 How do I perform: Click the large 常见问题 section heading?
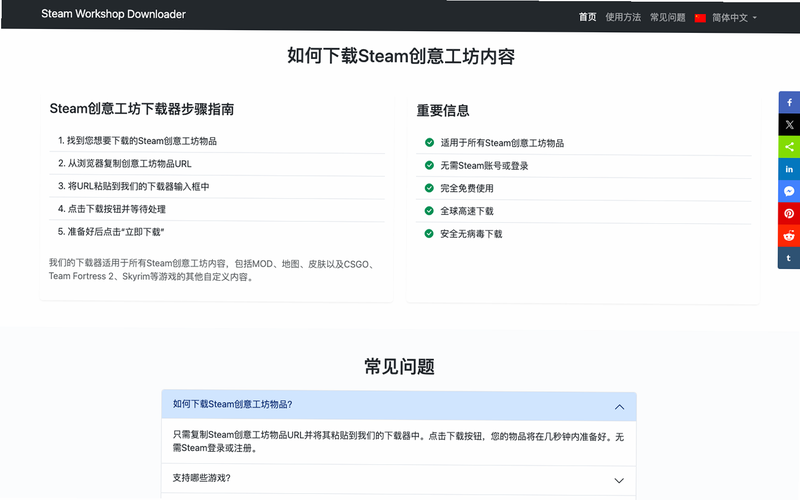(x=399, y=366)
